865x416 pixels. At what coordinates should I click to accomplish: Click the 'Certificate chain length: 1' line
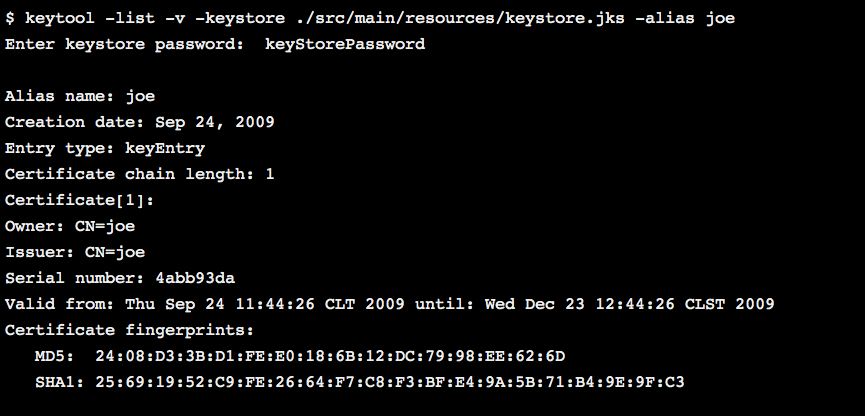coord(140,174)
